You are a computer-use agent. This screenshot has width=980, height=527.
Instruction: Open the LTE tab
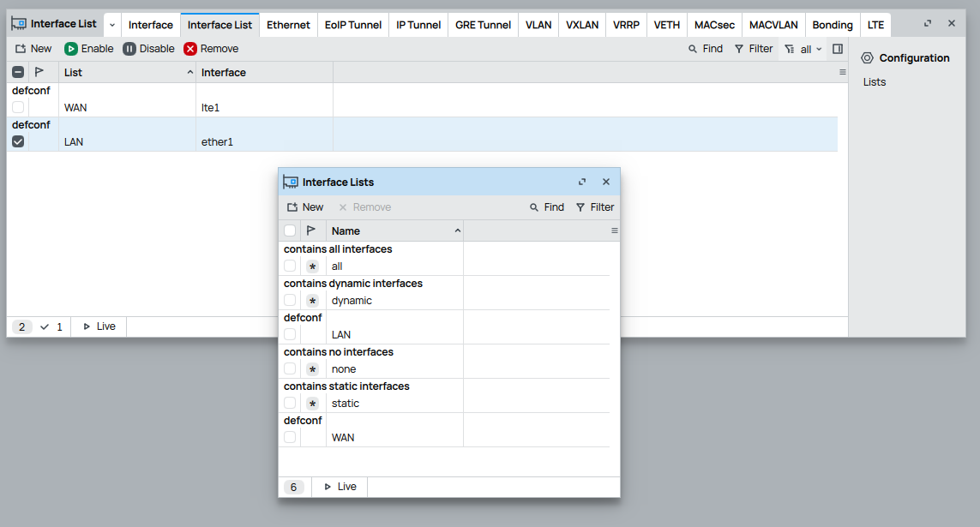pyautogui.click(x=875, y=25)
